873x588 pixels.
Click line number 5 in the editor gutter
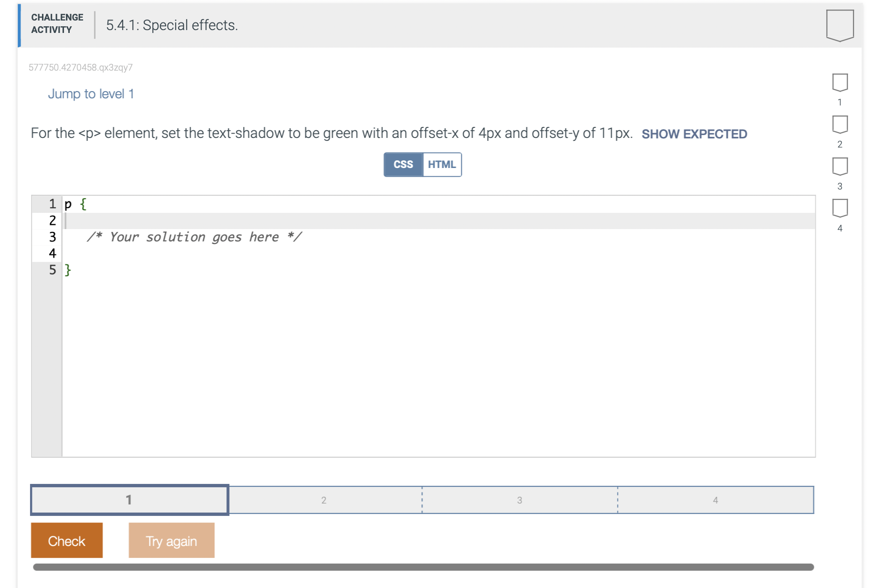click(x=52, y=270)
